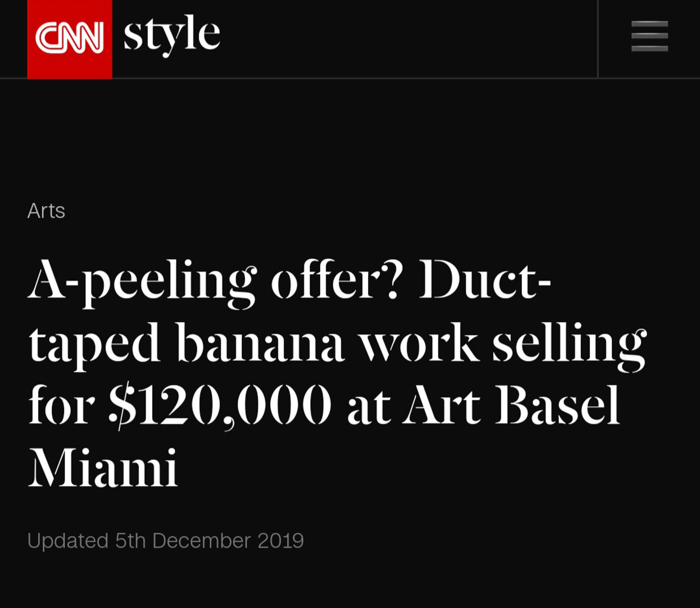Image resolution: width=700 pixels, height=608 pixels.
Task: Open the Arts section link
Action: coord(46,211)
